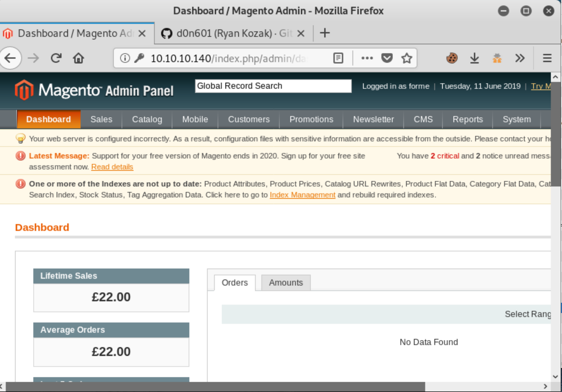Click the Average Orders £22.00 value
562x392 pixels.
pos(111,352)
